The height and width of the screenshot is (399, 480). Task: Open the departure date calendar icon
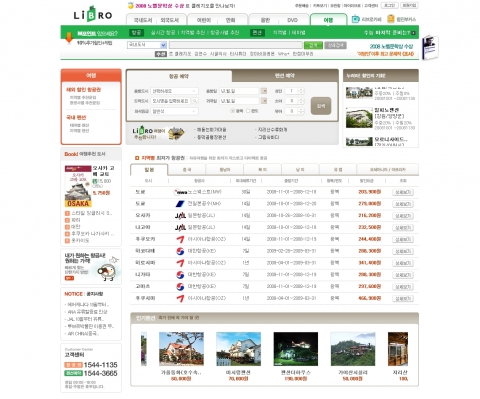(264, 91)
